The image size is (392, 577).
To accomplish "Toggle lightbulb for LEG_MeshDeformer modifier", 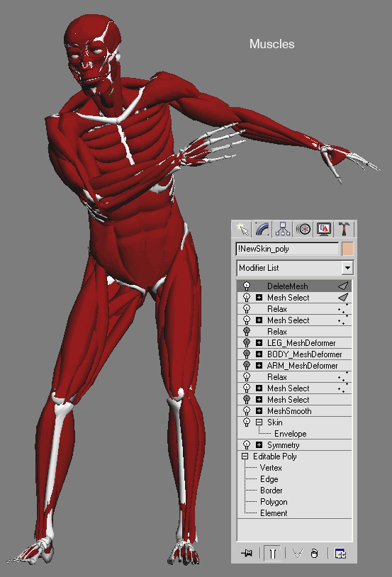I will (247, 342).
